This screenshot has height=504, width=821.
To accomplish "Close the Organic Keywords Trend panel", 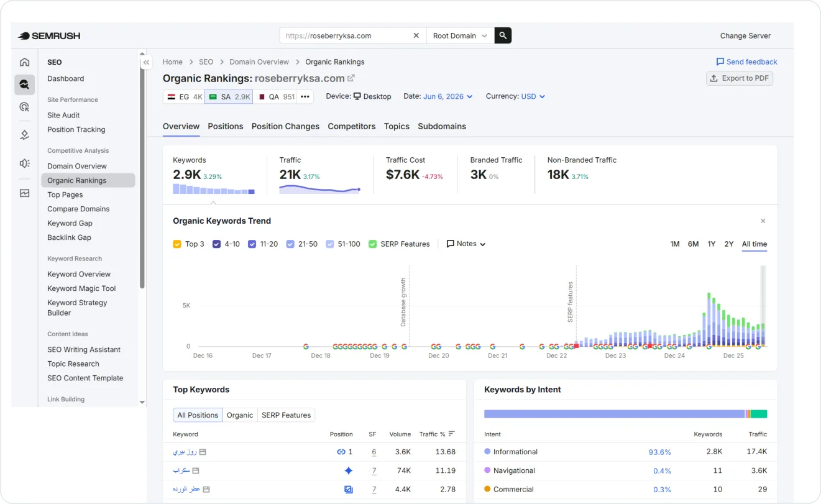I will (763, 221).
